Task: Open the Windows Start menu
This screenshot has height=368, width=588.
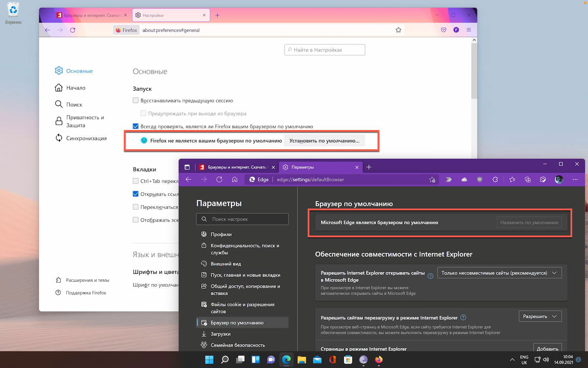Action: click(x=209, y=359)
